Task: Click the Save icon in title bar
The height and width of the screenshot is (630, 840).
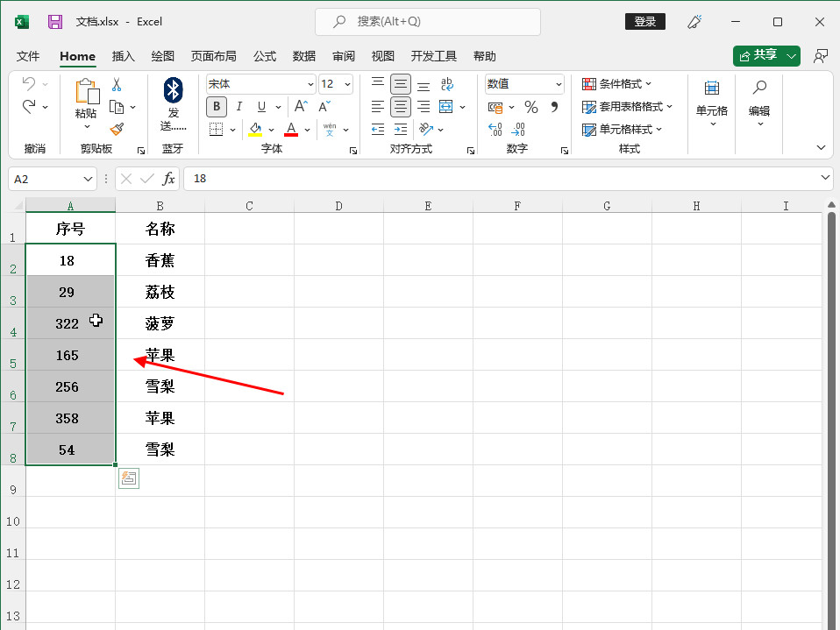Action: (55, 22)
